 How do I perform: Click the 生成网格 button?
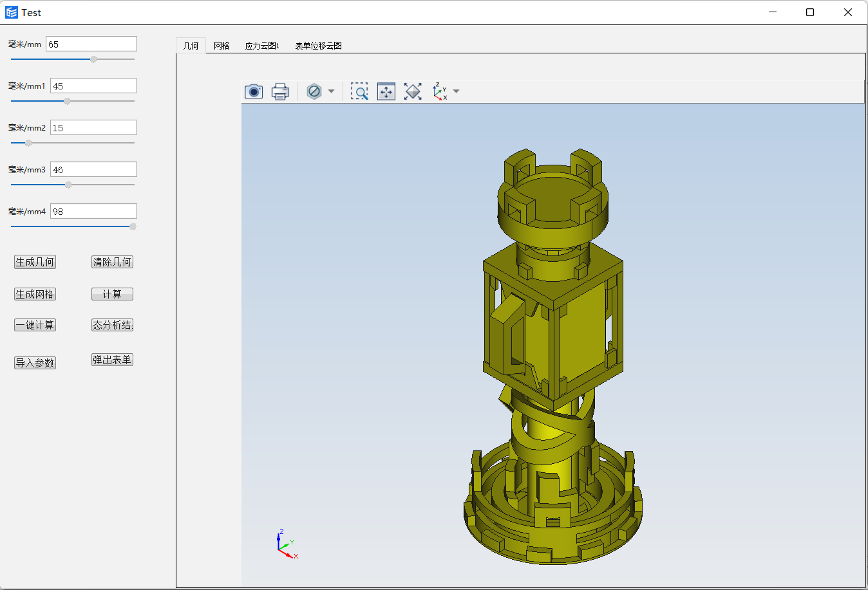pyautogui.click(x=35, y=294)
